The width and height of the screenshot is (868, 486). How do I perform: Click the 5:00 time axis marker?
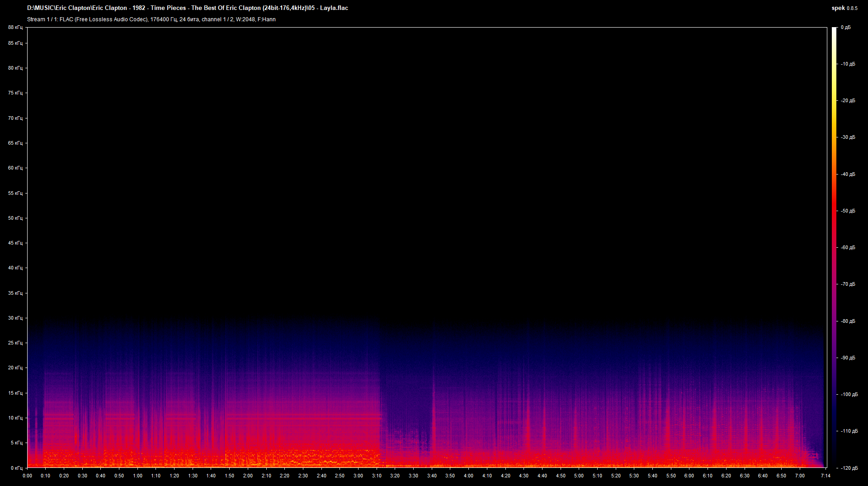point(579,476)
